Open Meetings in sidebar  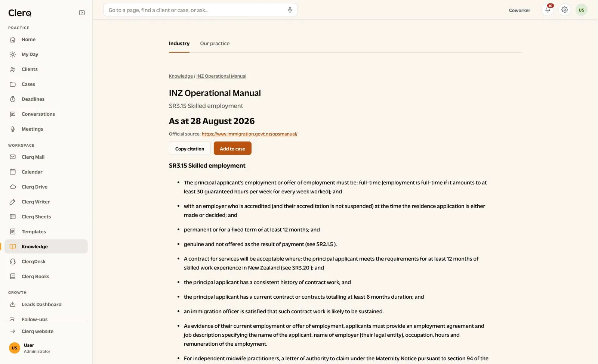tap(46, 129)
